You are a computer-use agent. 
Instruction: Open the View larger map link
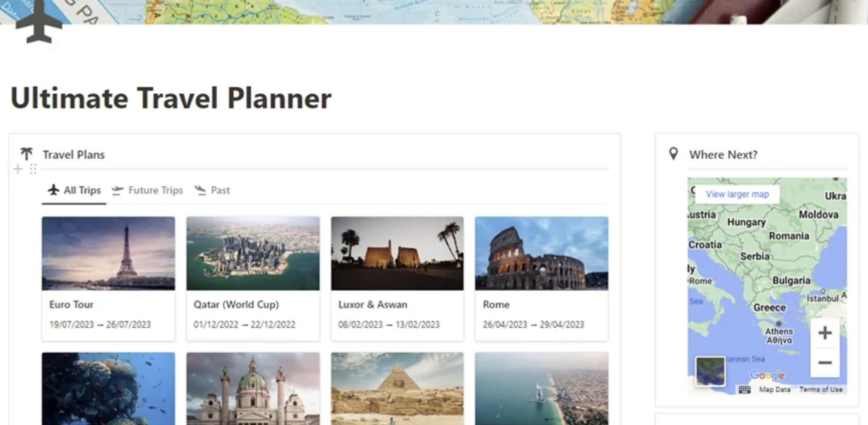click(x=737, y=194)
